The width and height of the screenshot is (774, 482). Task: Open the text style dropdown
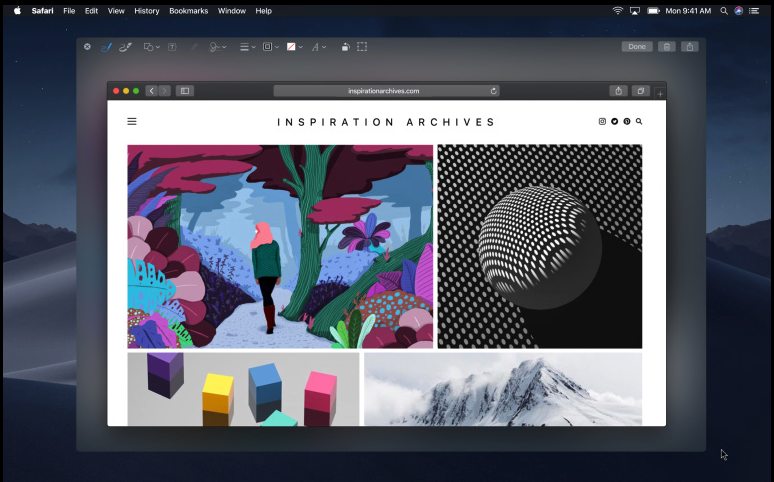318,47
